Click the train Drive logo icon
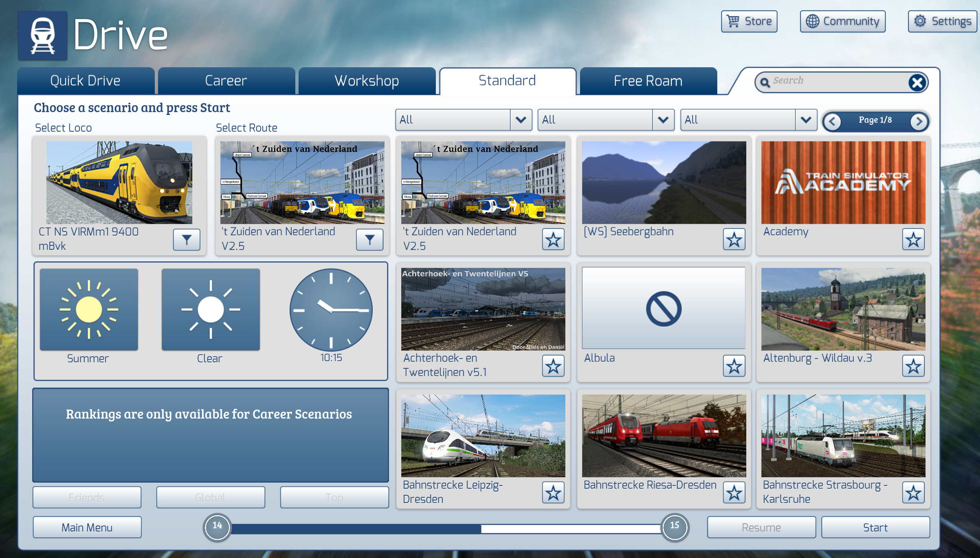Screen dimensions: 980x558 [x=43, y=35]
